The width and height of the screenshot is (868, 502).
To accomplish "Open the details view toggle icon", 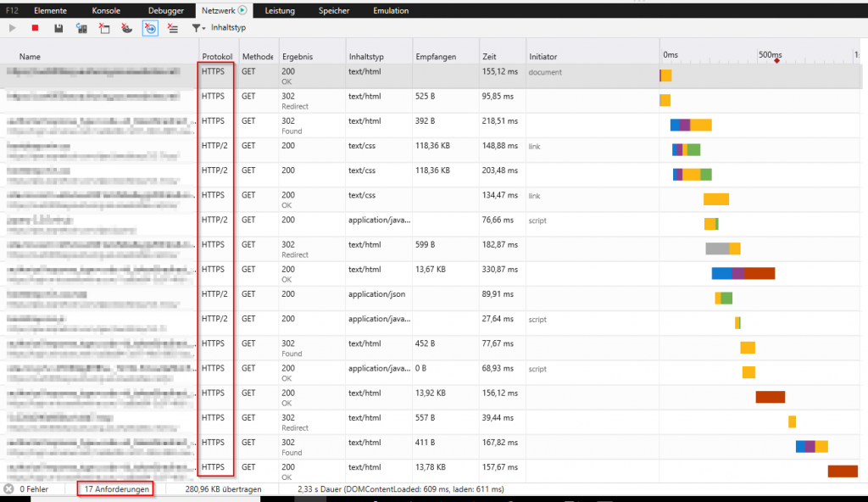I will (x=171, y=28).
